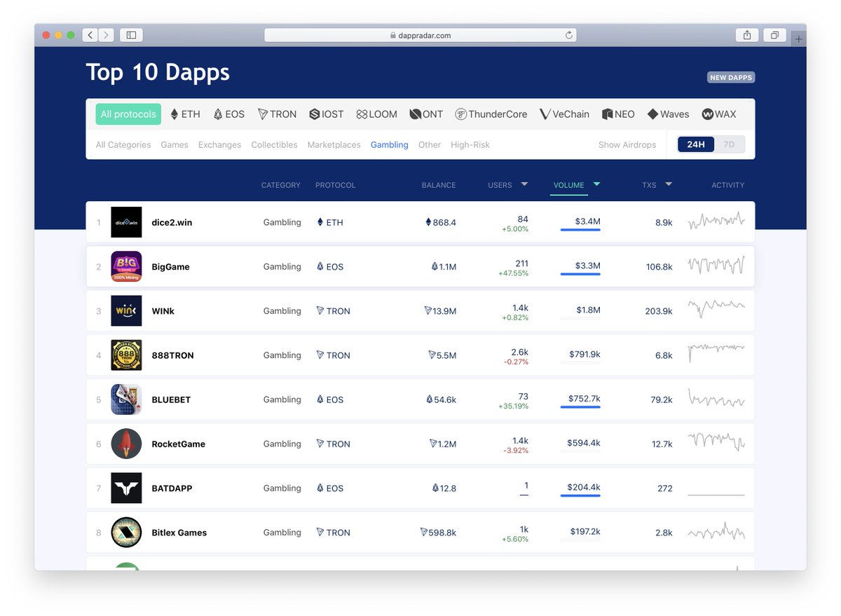The image size is (841, 616).
Task: Toggle Show Airdrops option
Action: [x=627, y=145]
